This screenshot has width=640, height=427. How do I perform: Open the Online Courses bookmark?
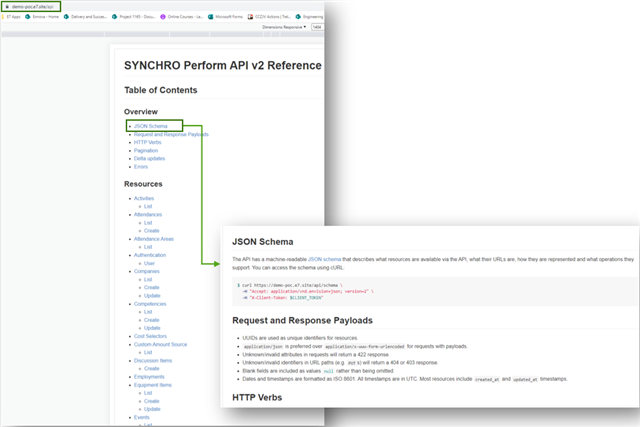(x=182, y=17)
